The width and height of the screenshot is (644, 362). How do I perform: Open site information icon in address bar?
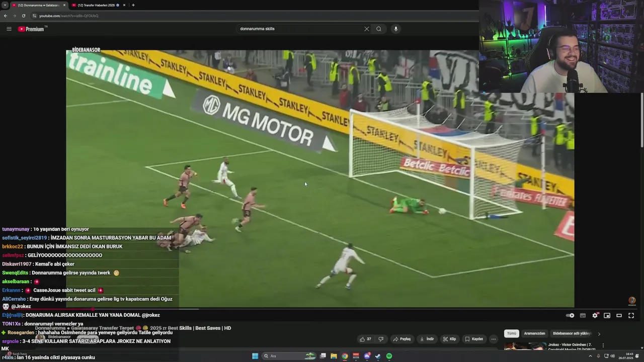[x=35, y=16]
